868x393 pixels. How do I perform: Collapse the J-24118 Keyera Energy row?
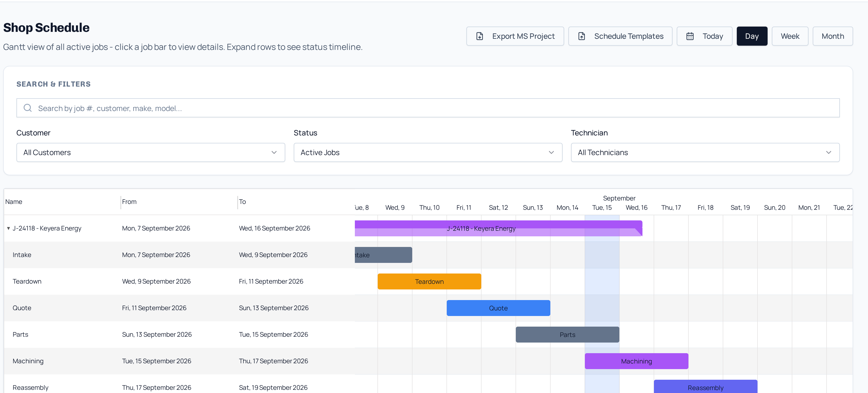8,228
